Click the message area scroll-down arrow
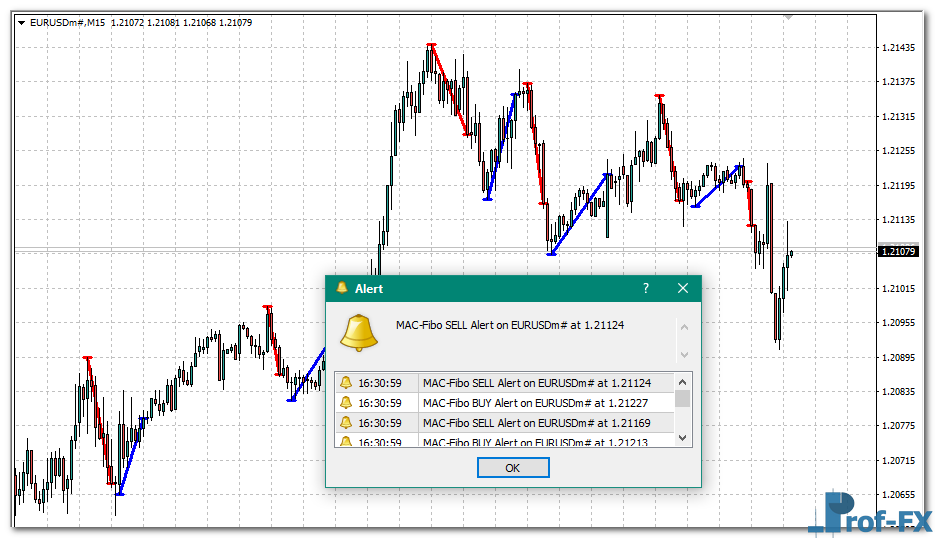This screenshot has width=935, height=538. coord(684,354)
